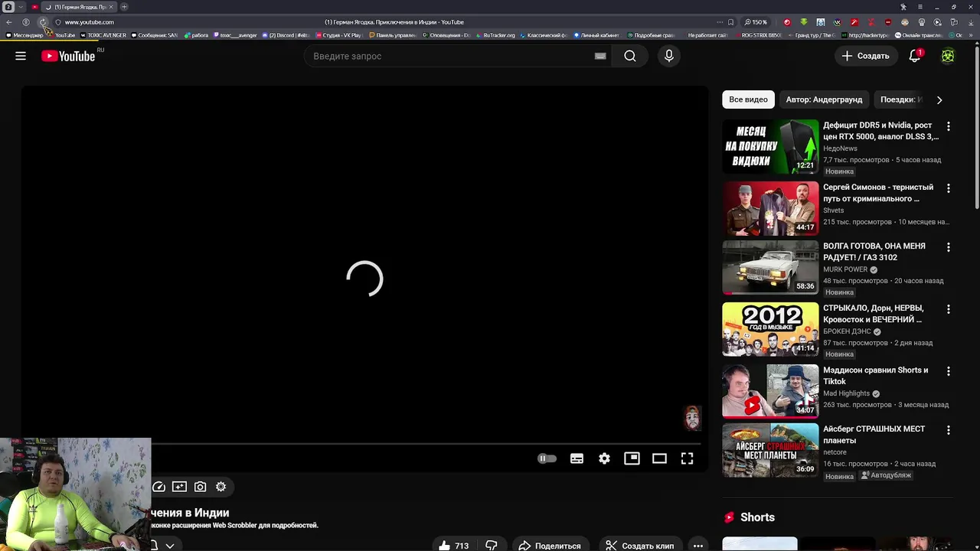The height and width of the screenshot is (551, 980).
Task: Open the extension settings gear below the video
Action: coord(220,487)
